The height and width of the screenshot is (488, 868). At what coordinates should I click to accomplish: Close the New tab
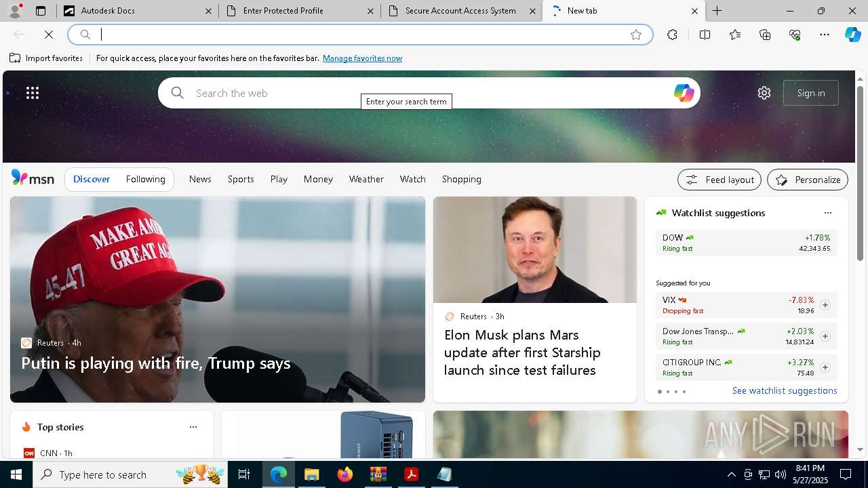click(694, 11)
